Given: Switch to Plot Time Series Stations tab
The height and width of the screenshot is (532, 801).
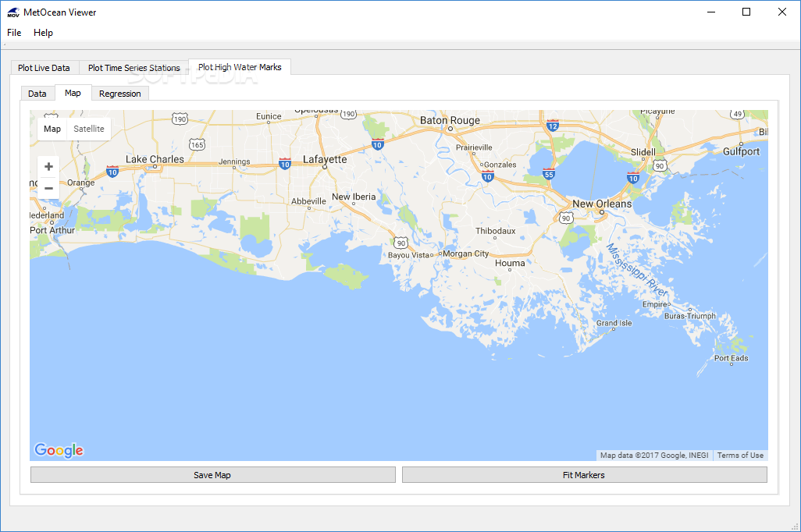Looking at the screenshot, I should [x=133, y=68].
